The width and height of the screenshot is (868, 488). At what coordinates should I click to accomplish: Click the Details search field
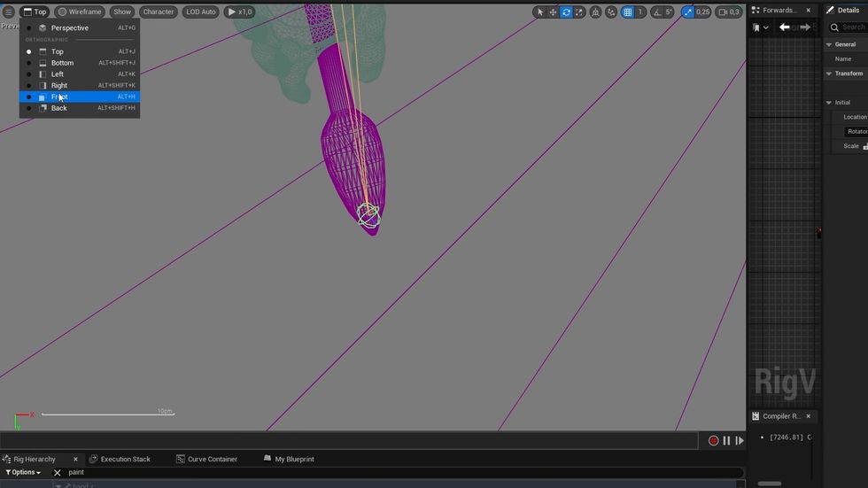[x=849, y=27]
